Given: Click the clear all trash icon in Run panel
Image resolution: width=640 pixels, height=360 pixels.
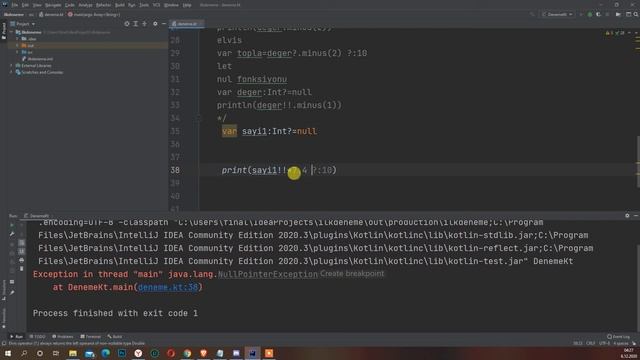Looking at the screenshot, I should pyautogui.click(x=22, y=269).
